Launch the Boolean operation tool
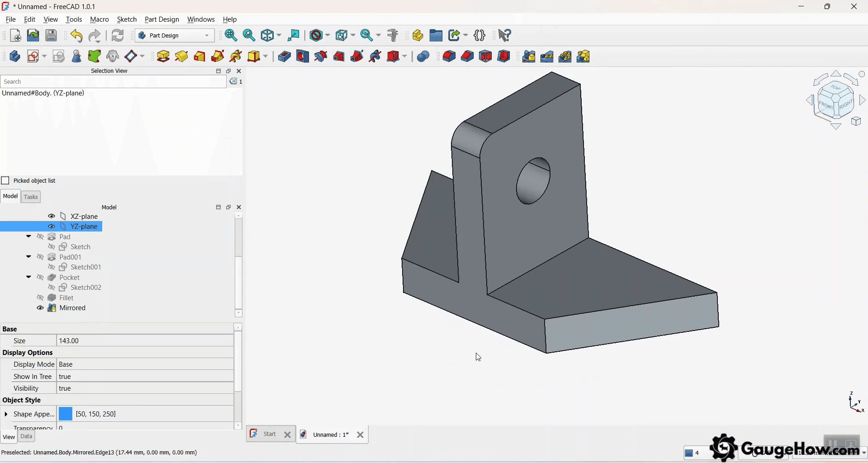The image size is (868, 463). (423, 56)
